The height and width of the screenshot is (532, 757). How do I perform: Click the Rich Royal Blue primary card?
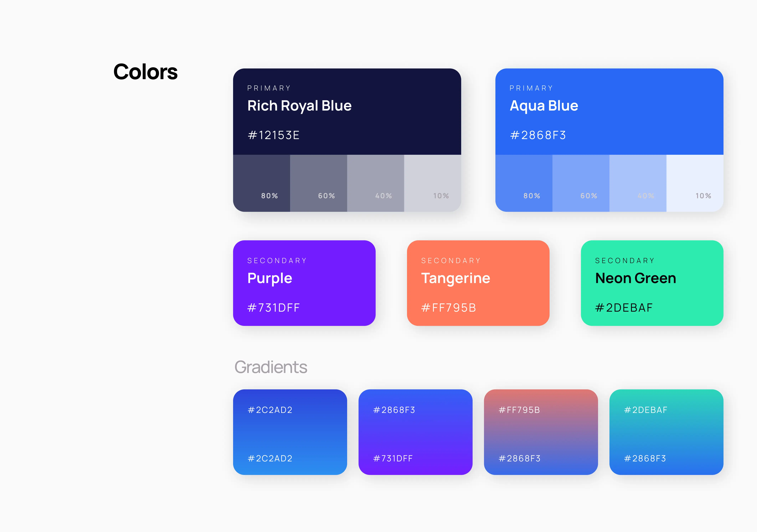click(347, 111)
